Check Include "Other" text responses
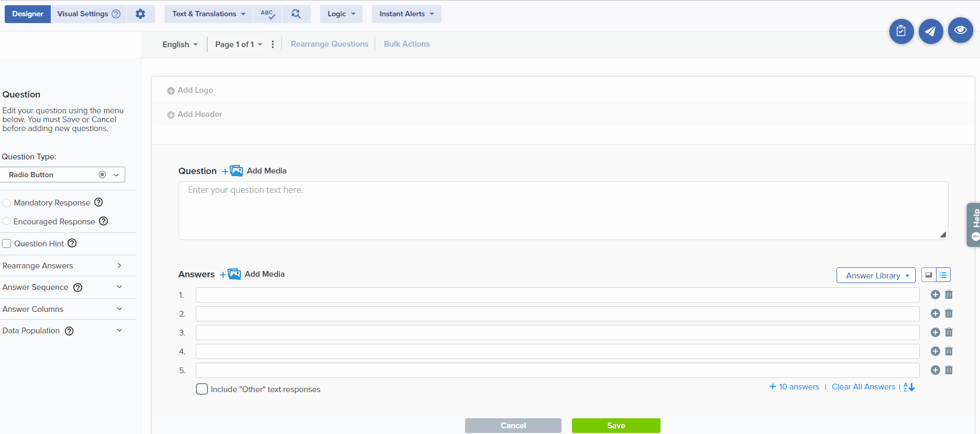The width and height of the screenshot is (980, 434). (x=202, y=389)
